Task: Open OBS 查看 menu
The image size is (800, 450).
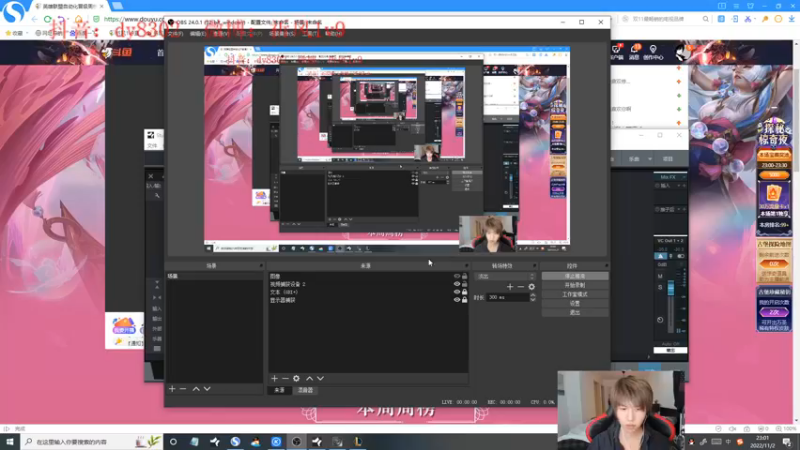Action: [220, 34]
